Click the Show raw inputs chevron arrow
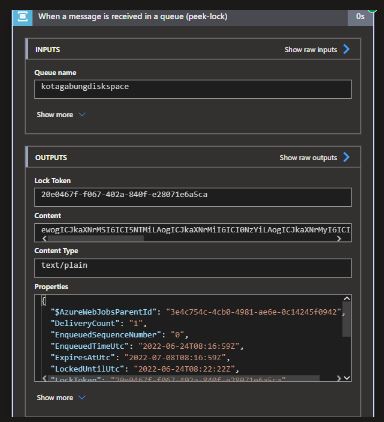This screenshot has height=422, width=384. (347, 49)
